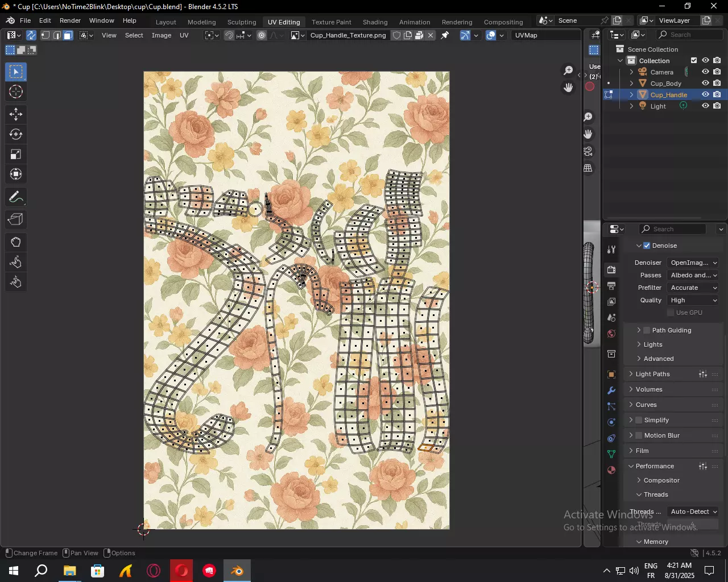Viewport: 728px width, 582px height.
Task: Open the Render menu
Action: (70, 20)
